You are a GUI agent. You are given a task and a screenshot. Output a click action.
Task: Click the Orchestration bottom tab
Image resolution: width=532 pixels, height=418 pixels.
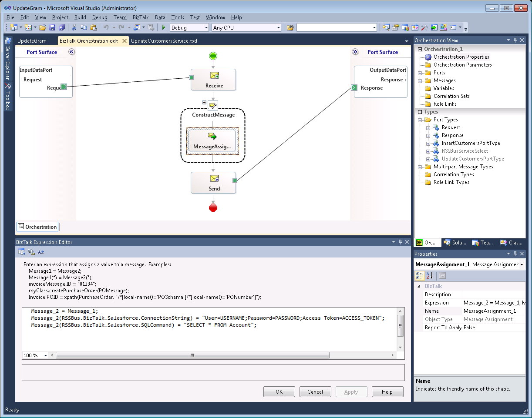(37, 227)
